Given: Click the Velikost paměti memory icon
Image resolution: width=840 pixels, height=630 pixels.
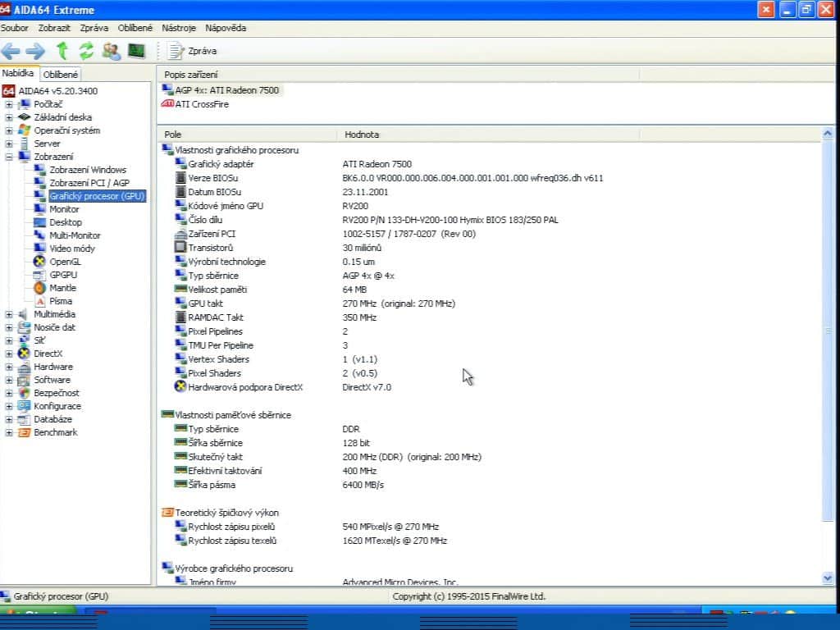Looking at the screenshot, I should [180, 290].
